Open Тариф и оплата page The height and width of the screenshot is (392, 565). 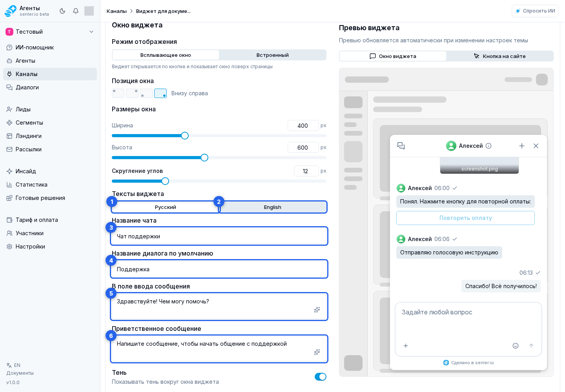point(50,220)
